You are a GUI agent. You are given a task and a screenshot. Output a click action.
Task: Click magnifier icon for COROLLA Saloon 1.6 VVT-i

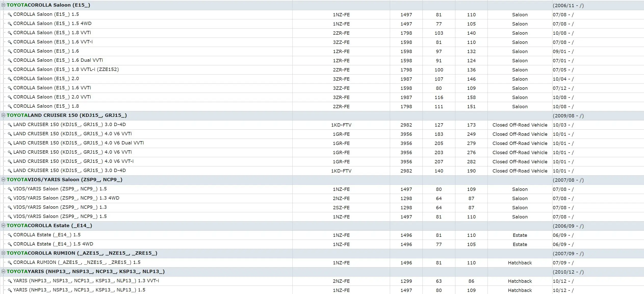click(10, 42)
